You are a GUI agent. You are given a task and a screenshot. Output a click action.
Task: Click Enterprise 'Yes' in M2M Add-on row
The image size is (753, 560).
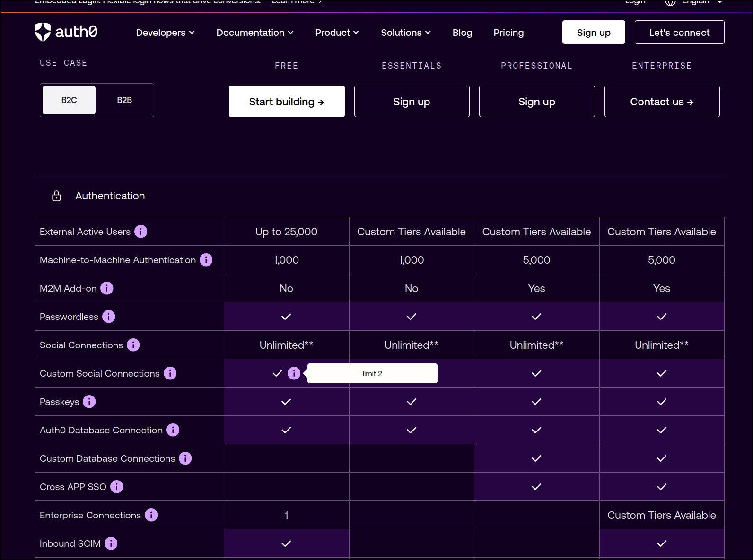click(662, 288)
